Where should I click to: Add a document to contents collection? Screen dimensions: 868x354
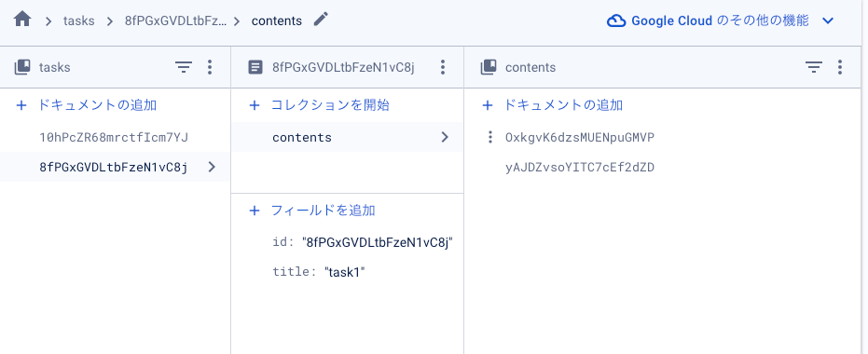tap(563, 105)
